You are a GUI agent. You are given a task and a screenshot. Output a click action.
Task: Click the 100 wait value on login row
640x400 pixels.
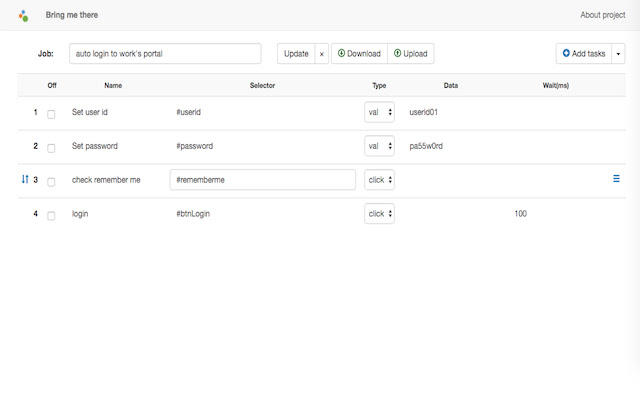click(x=520, y=214)
